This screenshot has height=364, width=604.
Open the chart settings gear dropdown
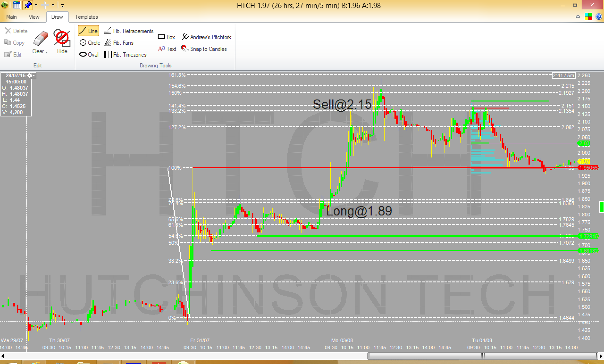point(31,75)
